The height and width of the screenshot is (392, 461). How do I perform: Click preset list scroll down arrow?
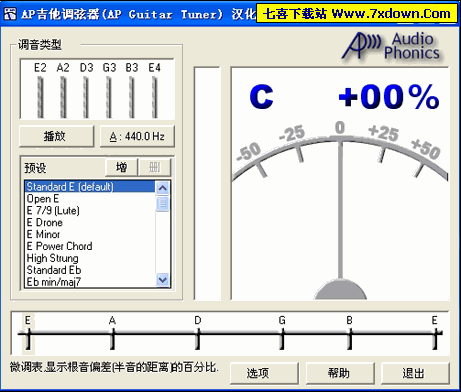tap(163, 280)
